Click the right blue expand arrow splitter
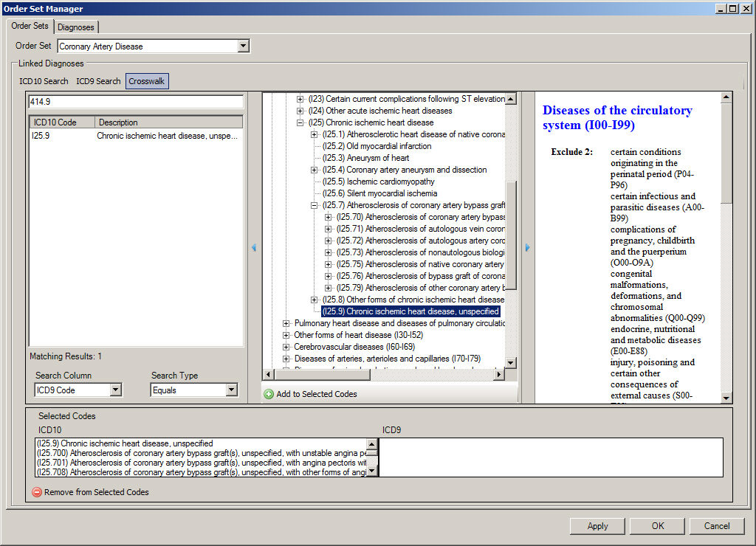 pos(527,248)
